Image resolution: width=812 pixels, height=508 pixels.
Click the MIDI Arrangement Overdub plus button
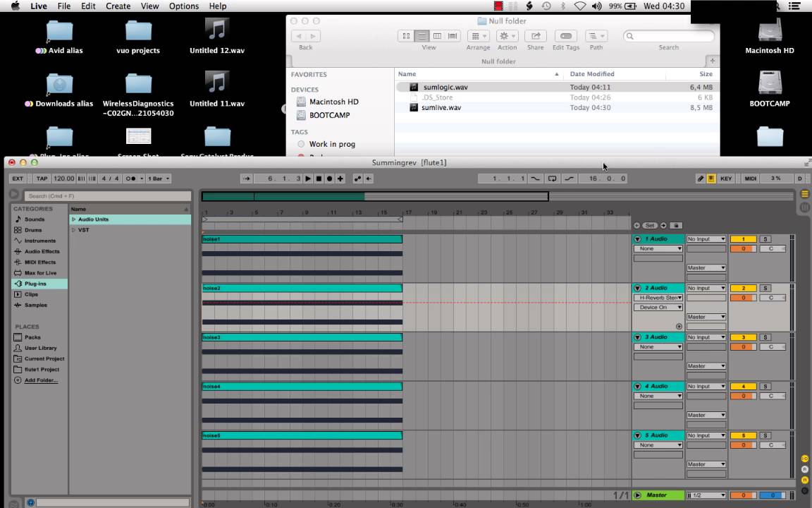click(340, 179)
